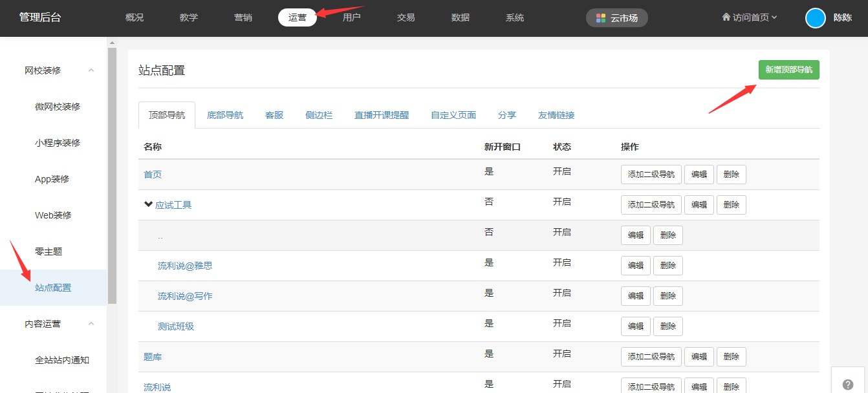Open the 友情链接 tab
Viewport: 868px width, 393px height.
click(556, 115)
